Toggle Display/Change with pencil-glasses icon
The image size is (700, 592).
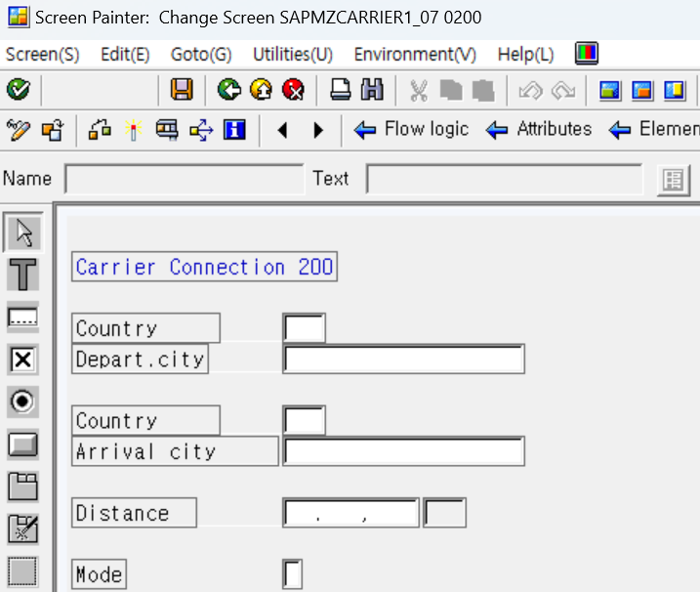pos(19,131)
